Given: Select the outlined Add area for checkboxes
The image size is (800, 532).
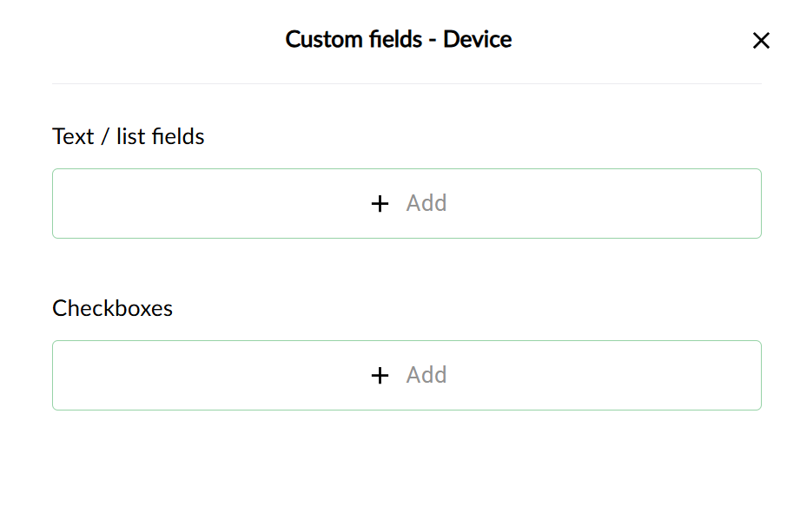Looking at the screenshot, I should 408,375.
